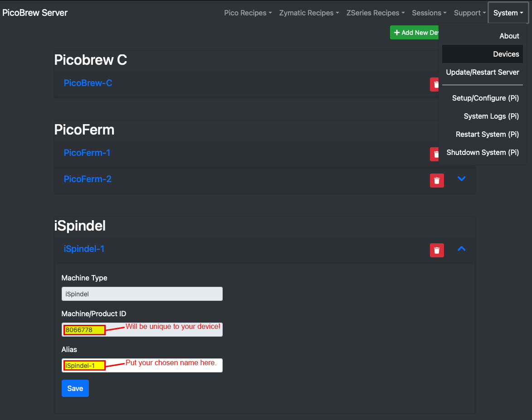Open the Support menu

point(469,13)
